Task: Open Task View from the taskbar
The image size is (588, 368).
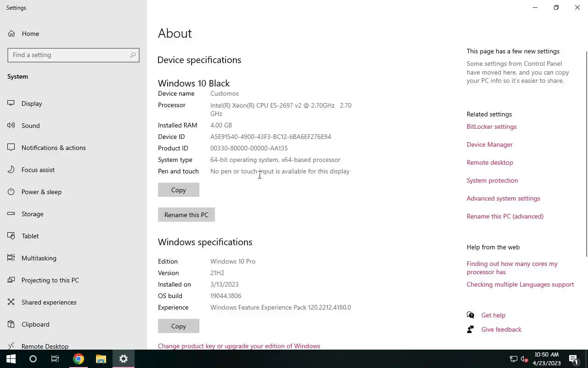Action: [x=55, y=359]
